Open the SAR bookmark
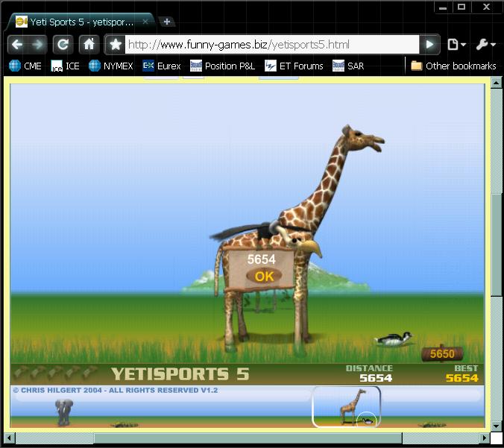 click(348, 66)
